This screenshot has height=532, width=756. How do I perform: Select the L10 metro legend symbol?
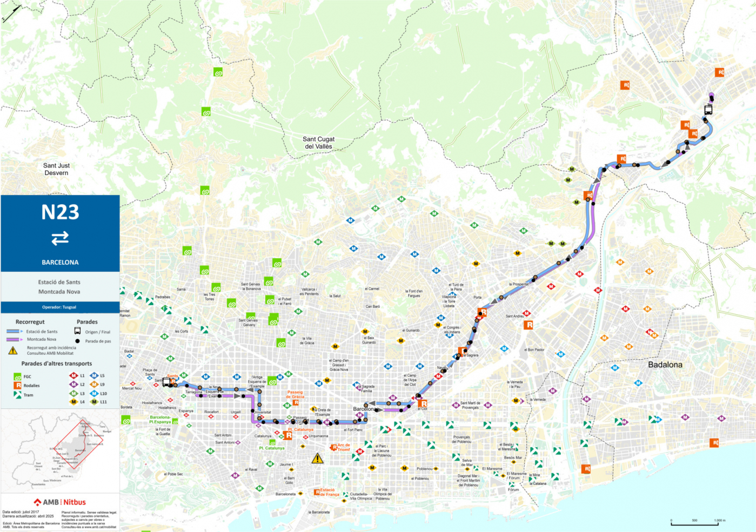click(x=94, y=393)
